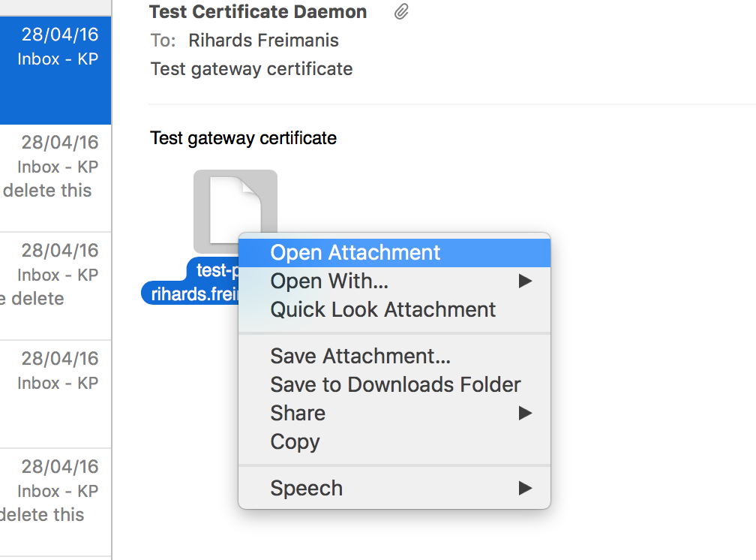
Task: Click the paperclip attachment indicator icon
Action: coord(400,11)
